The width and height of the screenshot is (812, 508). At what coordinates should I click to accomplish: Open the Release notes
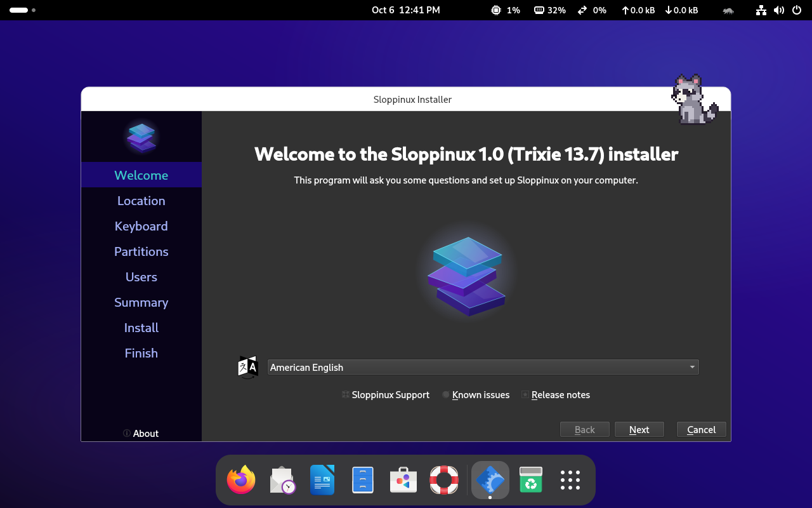(x=556, y=395)
